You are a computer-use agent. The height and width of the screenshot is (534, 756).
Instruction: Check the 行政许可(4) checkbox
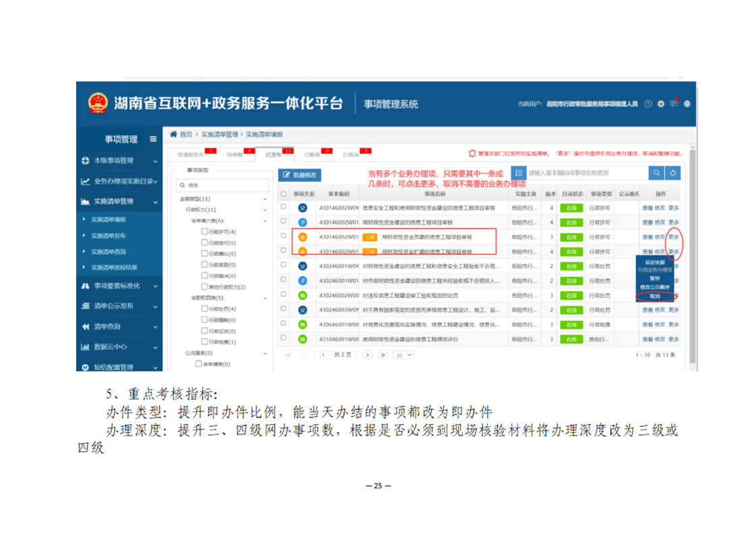coord(204,231)
